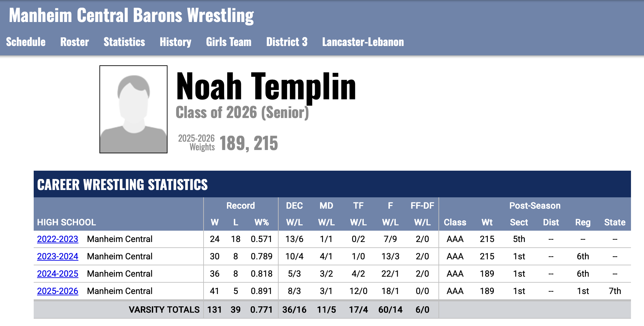Image resolution: width=644 pixels, height=326 pixels.
Task: Click the Noah Templin name heading
Action: click(266, 87)
